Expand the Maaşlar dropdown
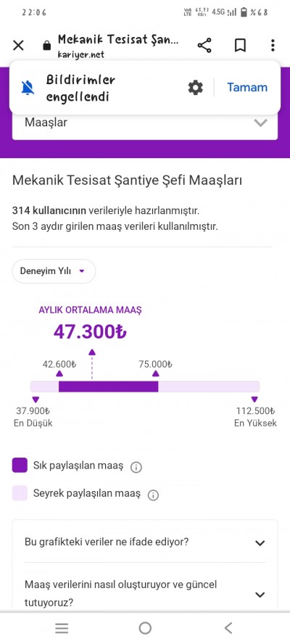290x644 pixels. click(145, 123)
